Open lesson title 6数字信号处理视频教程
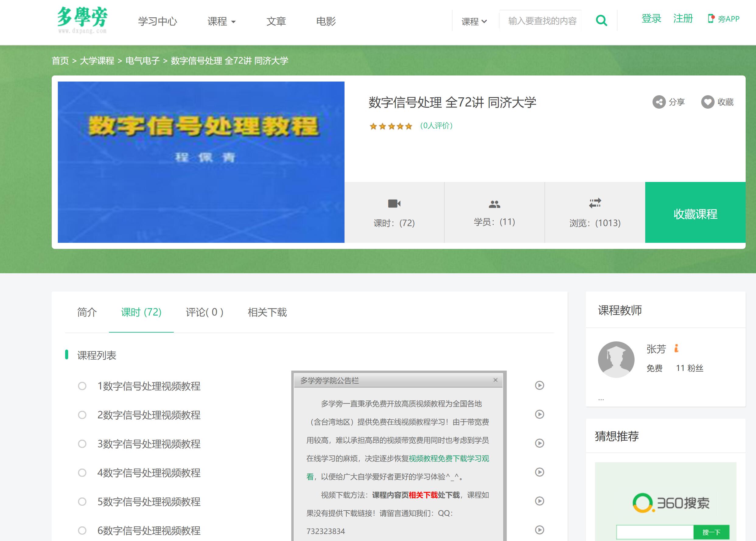Screen dimensions: 756x541 coord(149,531)
